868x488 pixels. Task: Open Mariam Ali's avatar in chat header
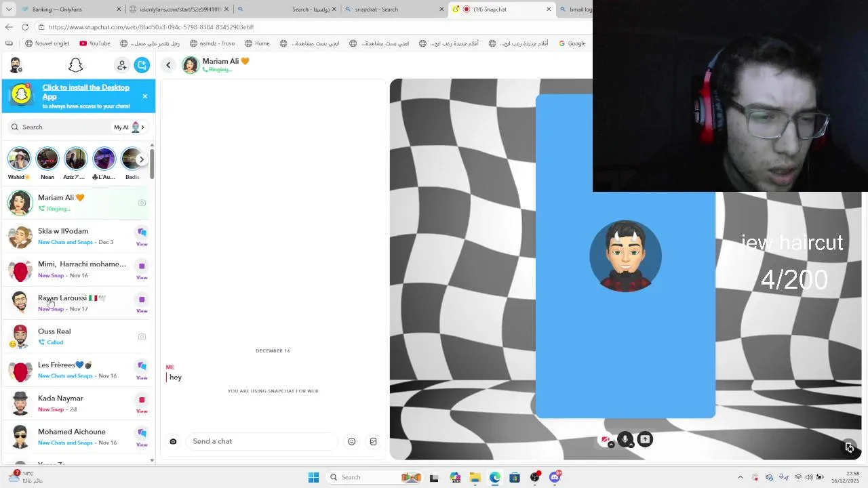[191, 65]
